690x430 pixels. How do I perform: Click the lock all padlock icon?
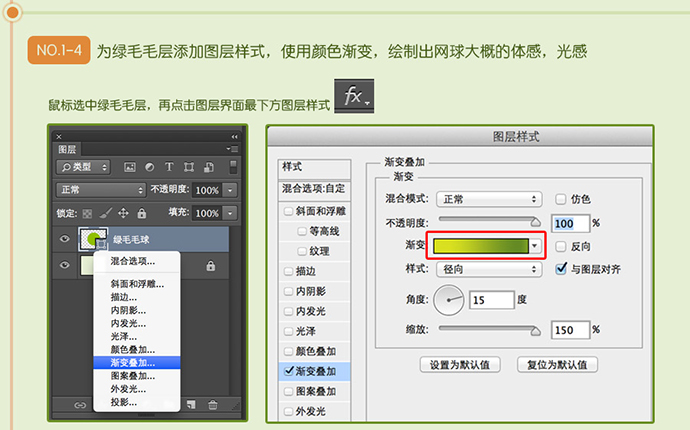tap(141, 213)
